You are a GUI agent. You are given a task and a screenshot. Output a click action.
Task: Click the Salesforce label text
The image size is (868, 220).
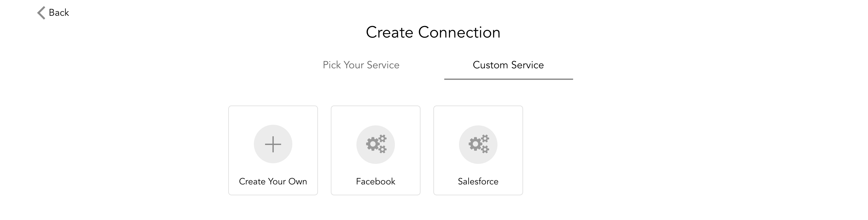click(478, 182)
